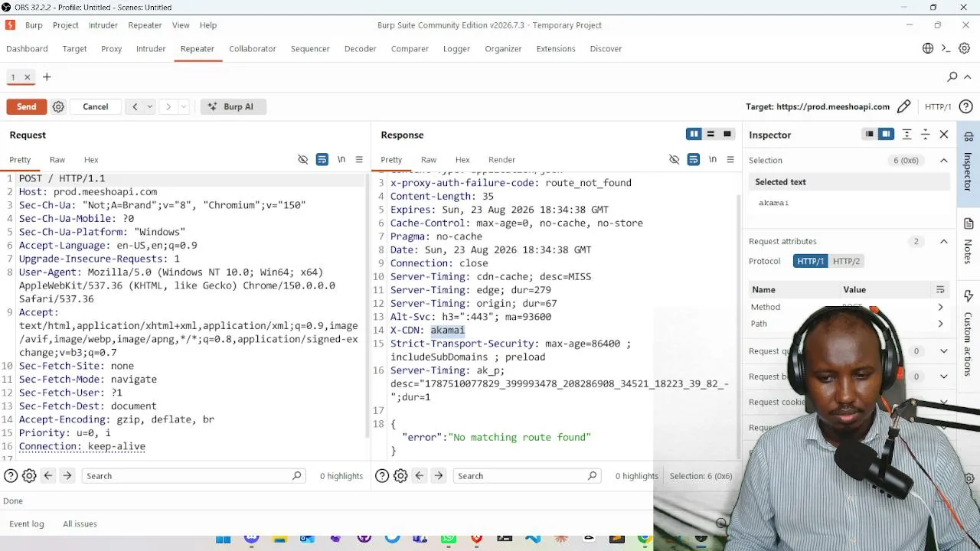Viewport: 980px width, 551px height.
Task: Dock the Inspector to the left
Action: (869, 135)
